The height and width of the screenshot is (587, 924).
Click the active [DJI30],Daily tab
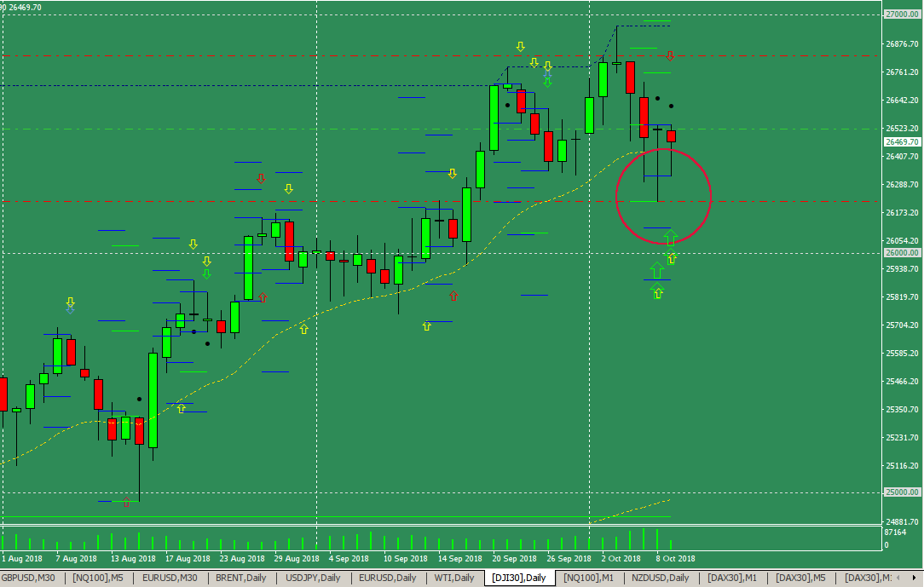(x=519, y=578)
